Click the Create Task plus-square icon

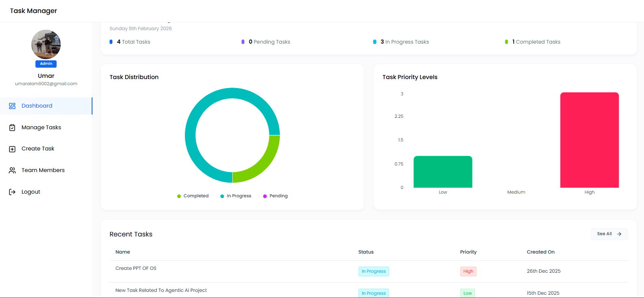click(12, 149)
